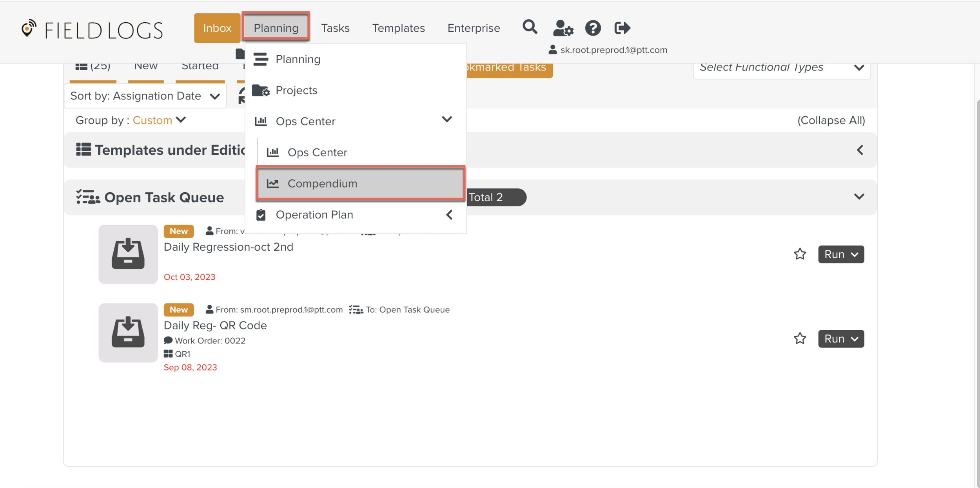Open user settings gear icon

point(563,28)
